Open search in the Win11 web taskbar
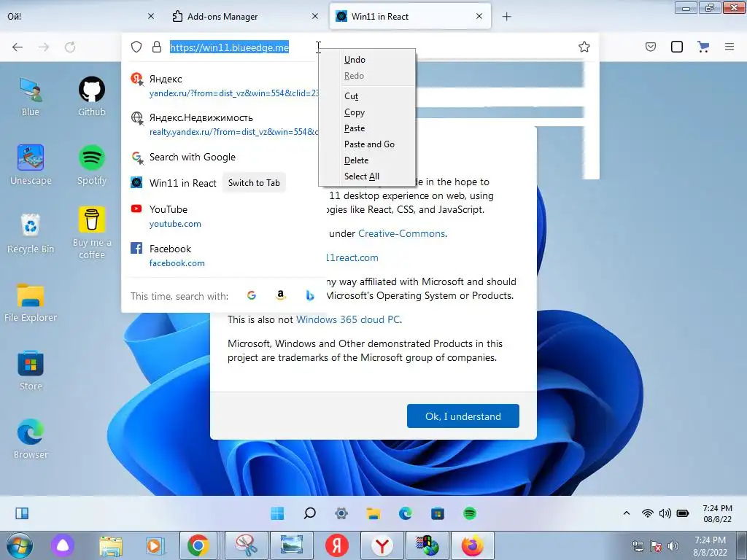The height and width of the screenshot is (560, 747). pyautogui.click(x=309, y=513)
